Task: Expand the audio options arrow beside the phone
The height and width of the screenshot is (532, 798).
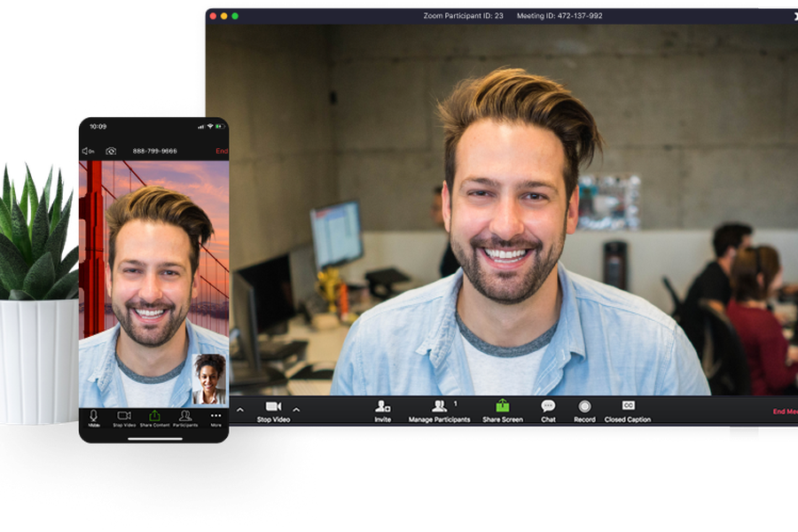Action: click(240, 410)
